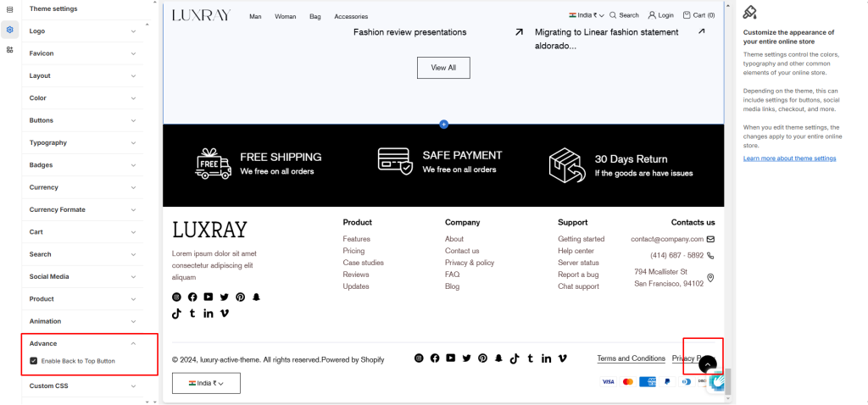Expand the Currency Formate section
The height and width of the screenshot is (405, 868).
click(x=82, y=209)
